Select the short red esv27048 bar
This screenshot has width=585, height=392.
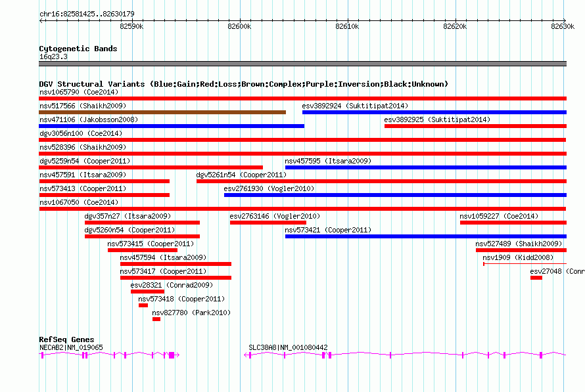536,278
